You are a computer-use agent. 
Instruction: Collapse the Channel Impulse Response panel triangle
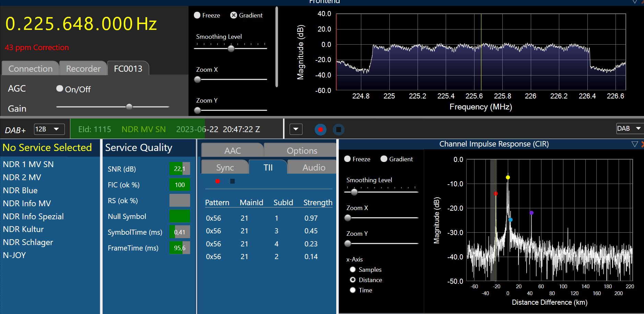[634, 144]
